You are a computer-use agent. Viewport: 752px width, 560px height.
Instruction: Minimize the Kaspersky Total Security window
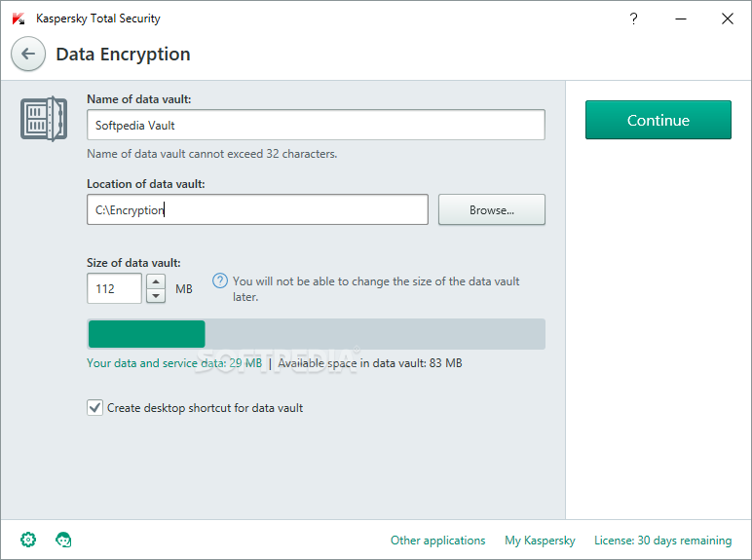pyautogui.click(x=681, y=19)
